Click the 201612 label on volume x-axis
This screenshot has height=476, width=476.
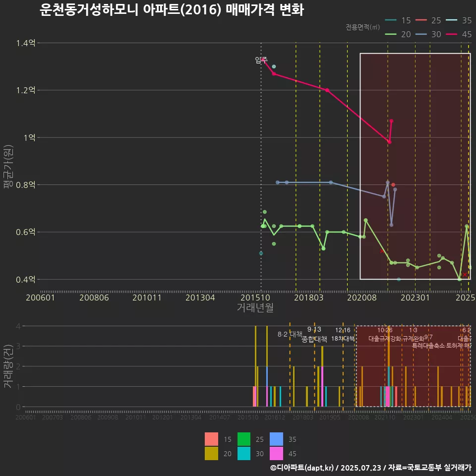(275, 417)
